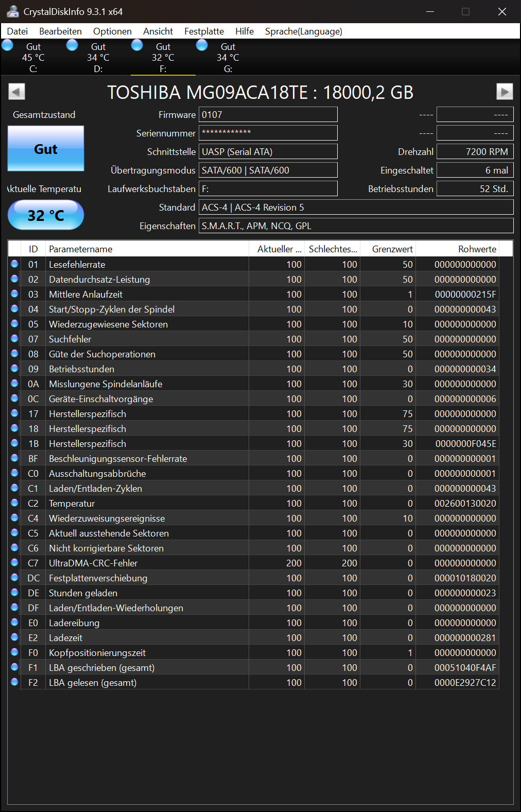Screen dimensions: 521x812
Task: Click status dot of Festplattenverschiebung row
Action: click(14, 577)
